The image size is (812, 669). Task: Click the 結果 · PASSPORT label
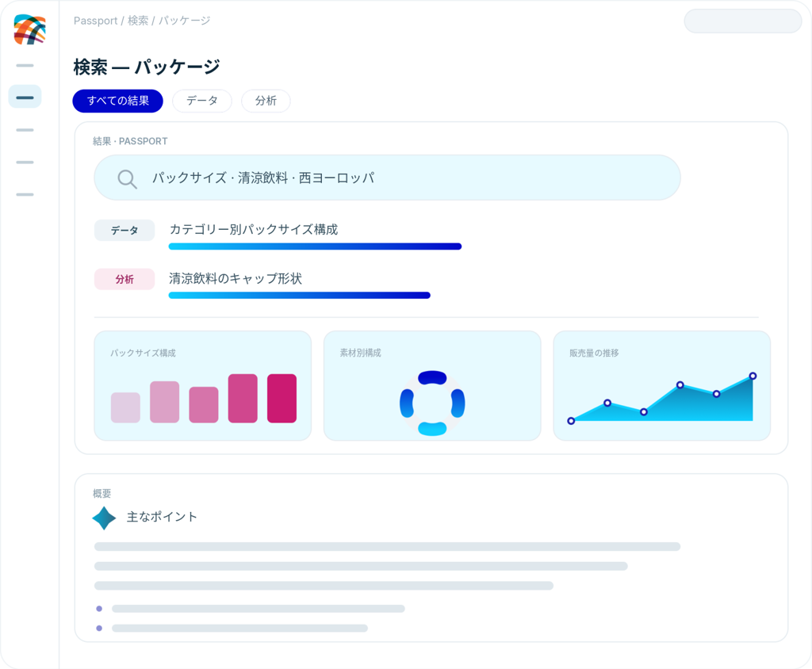tap(130, 141)
